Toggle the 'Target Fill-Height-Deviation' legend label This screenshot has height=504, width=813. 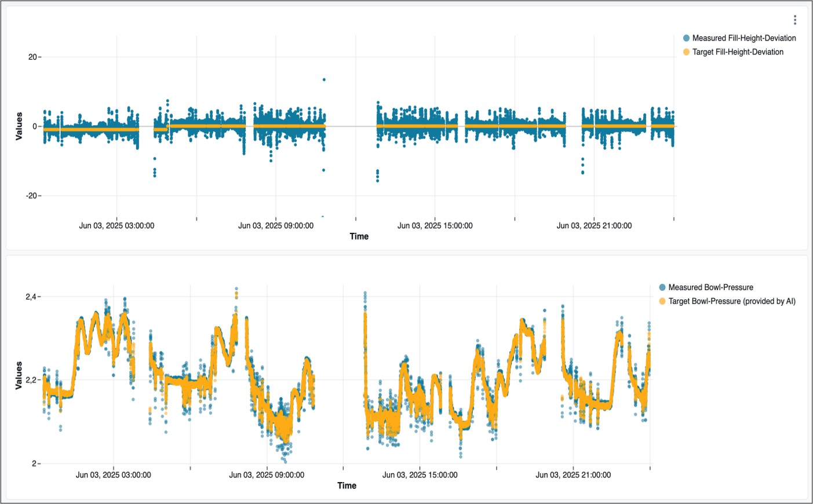point(737,52)
